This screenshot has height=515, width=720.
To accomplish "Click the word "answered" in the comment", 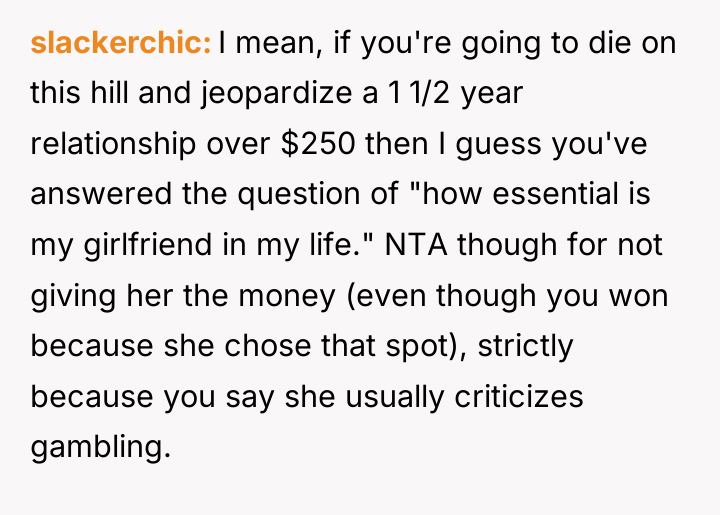I will 101,194.
